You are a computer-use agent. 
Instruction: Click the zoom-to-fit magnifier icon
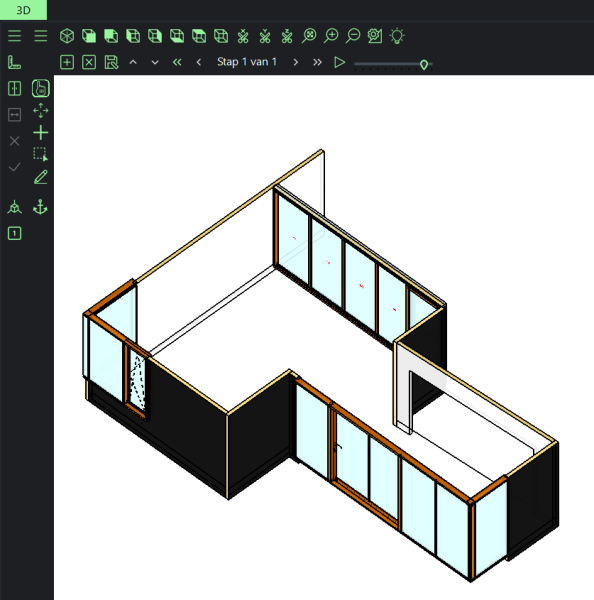tap(309, 36)
